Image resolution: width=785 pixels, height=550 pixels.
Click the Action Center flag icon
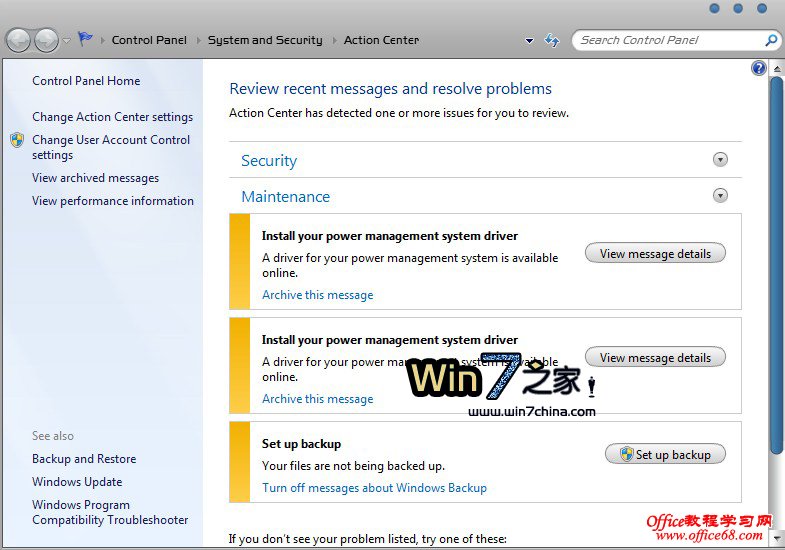click(85, 39)
